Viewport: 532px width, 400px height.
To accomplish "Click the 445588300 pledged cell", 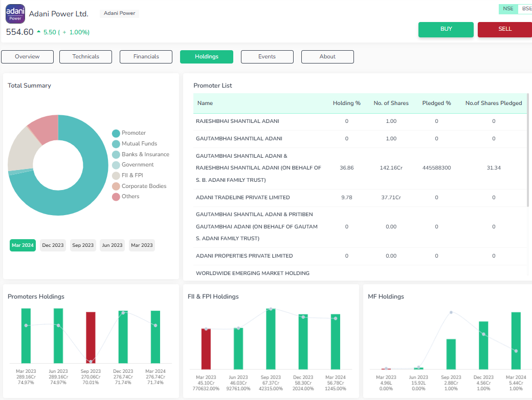I will click(436, 168).
